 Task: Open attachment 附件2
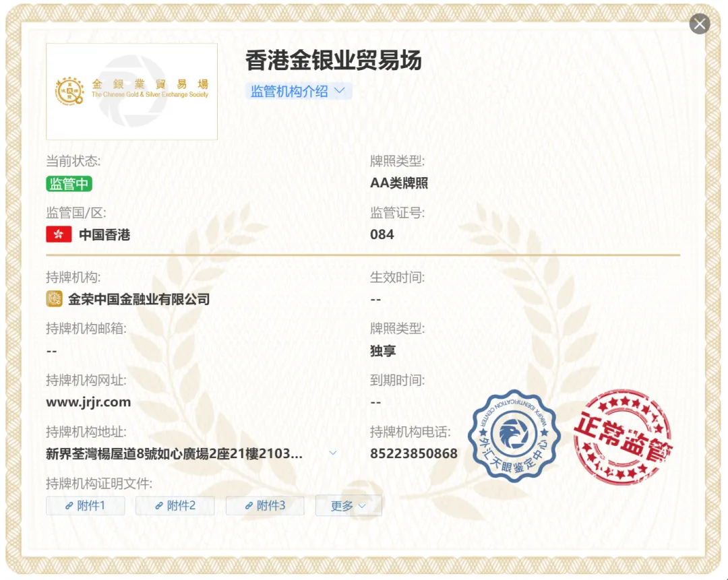[175, 505]
